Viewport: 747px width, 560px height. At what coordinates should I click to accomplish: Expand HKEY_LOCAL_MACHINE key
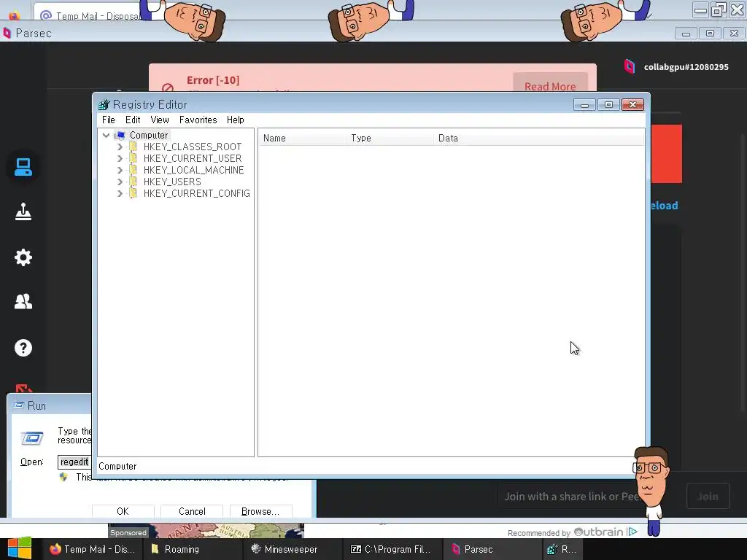120,170
